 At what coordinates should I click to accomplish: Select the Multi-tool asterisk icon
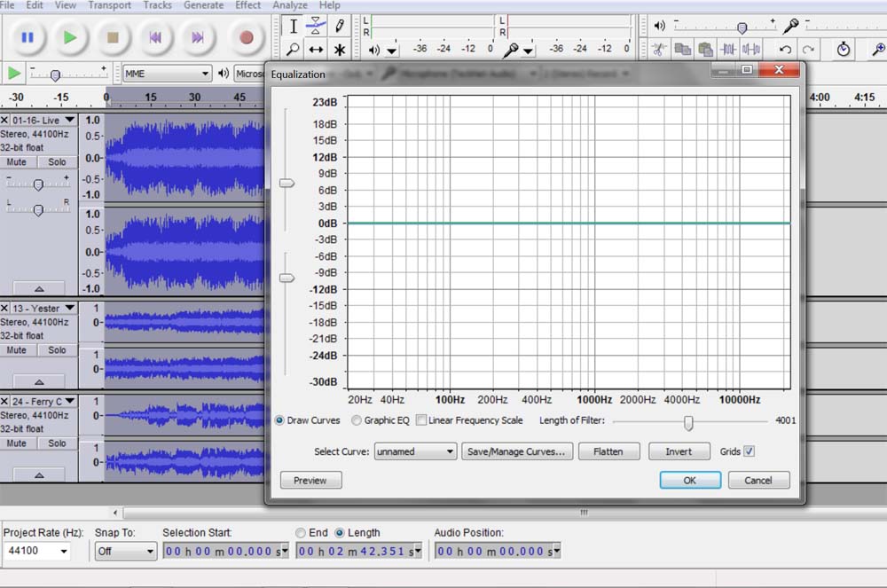click(339, 50)
